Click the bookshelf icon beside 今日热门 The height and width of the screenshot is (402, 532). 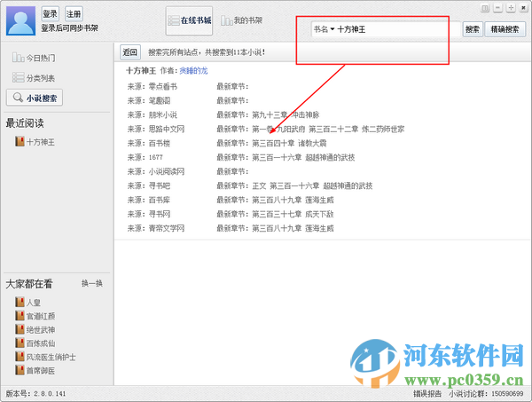[x=18, y=58]
